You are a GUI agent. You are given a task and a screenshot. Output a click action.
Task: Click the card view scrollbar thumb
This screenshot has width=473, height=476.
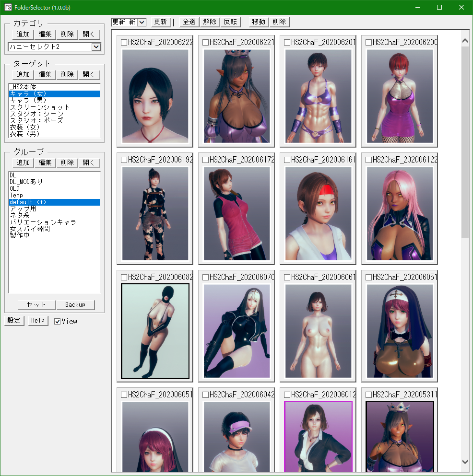pyautogui.click(x=465, y=142)
